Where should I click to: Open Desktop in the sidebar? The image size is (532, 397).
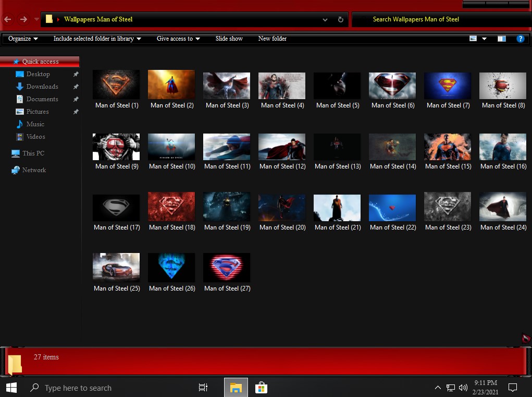(38, 74)
